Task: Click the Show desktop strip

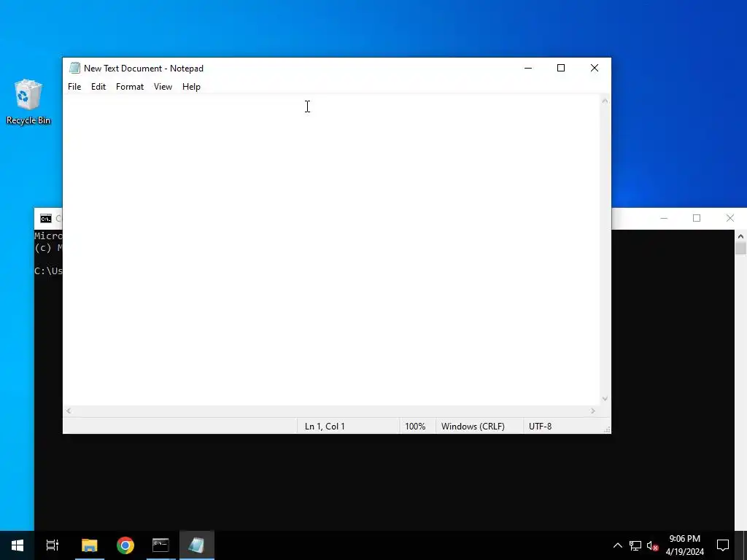Action: (744, 545)
